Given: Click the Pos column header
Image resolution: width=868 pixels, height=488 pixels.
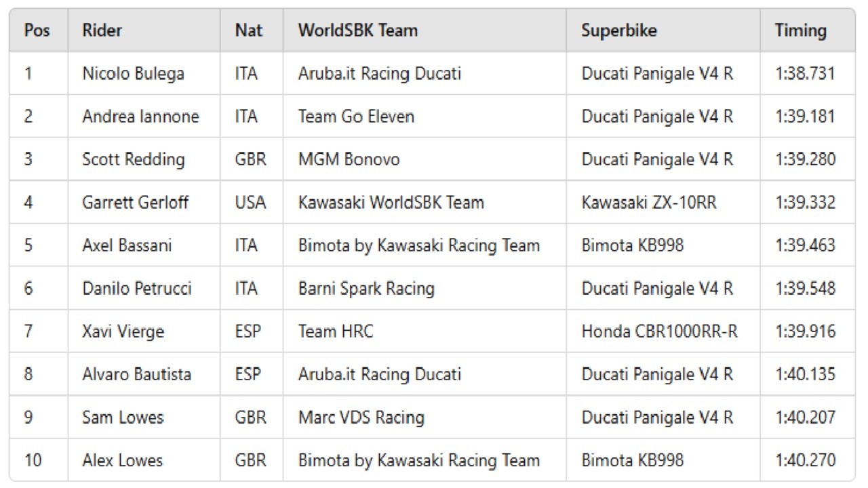Looking at the screenshot, I should (x=37, y=30).
